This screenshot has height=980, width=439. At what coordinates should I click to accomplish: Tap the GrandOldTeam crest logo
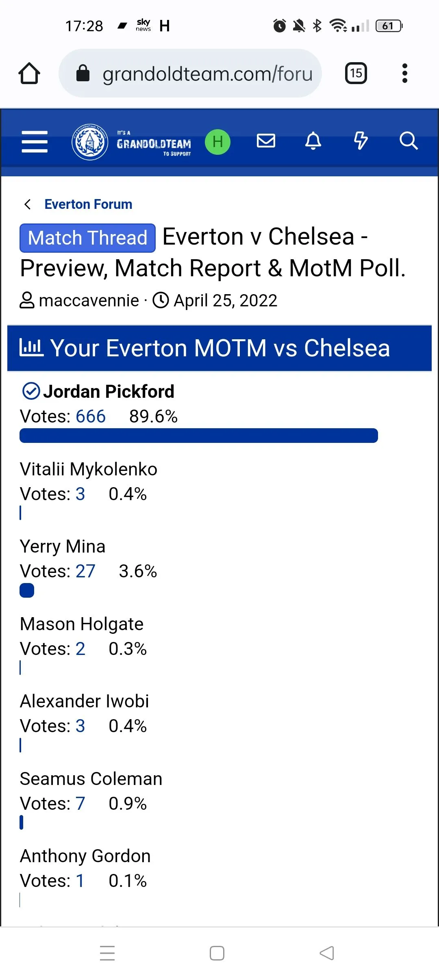point(90,142)
